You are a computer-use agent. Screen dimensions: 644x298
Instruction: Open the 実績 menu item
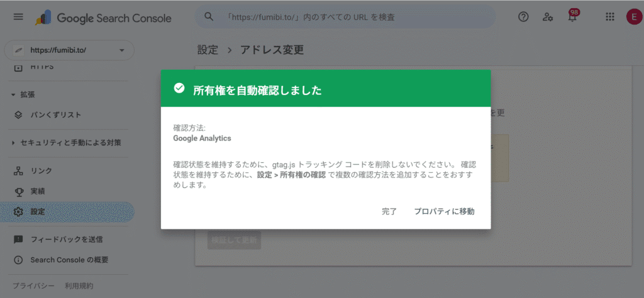[x=38, y=191]
